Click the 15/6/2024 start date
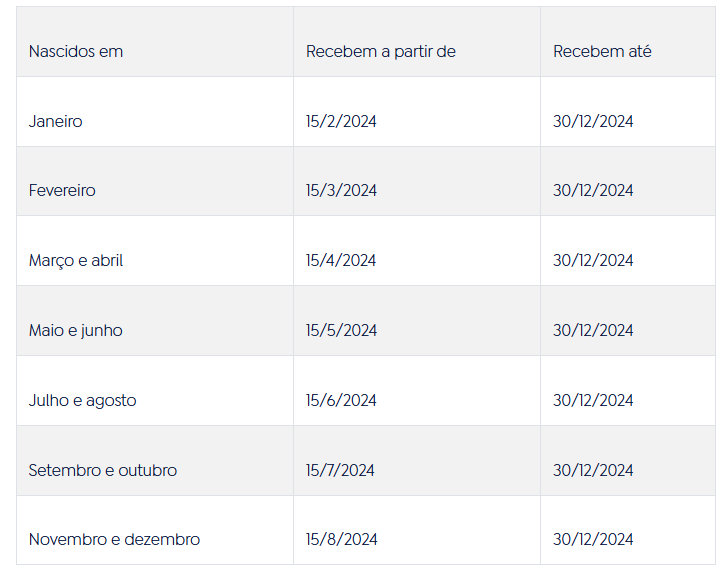The height and width of the screenshot is (573, 723). (x=341, y=400)
